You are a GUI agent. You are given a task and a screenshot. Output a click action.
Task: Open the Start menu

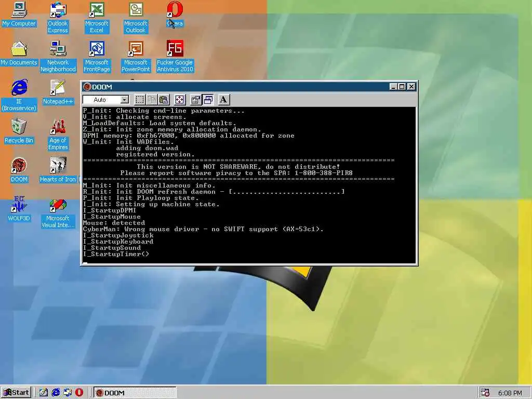click(16, 393)
